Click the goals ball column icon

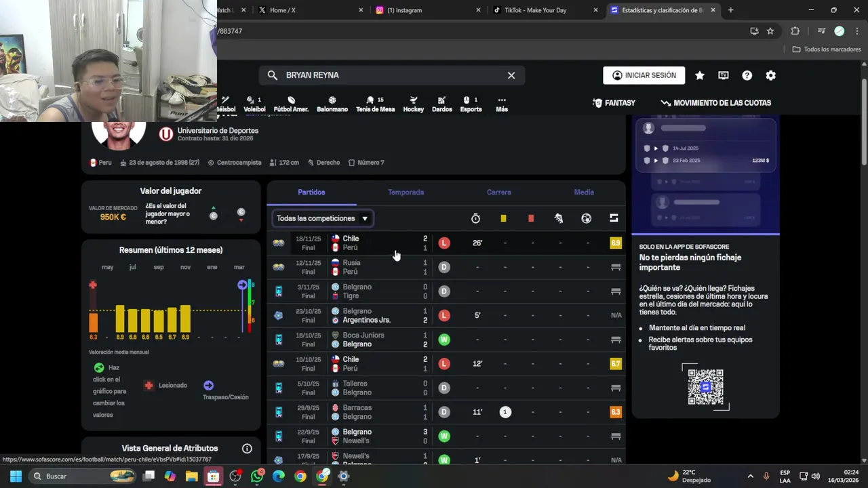pos(586,218)
